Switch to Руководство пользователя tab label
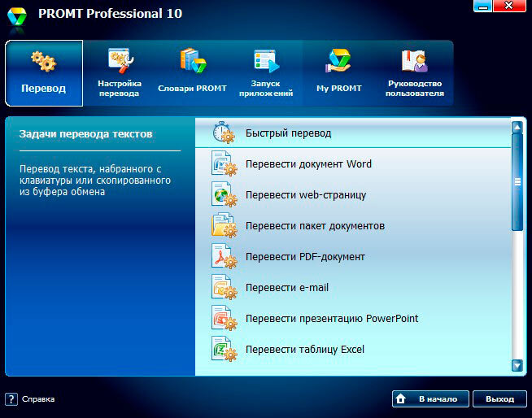Image resolution: width=532 pixels, height=418 pixels. 415,88
